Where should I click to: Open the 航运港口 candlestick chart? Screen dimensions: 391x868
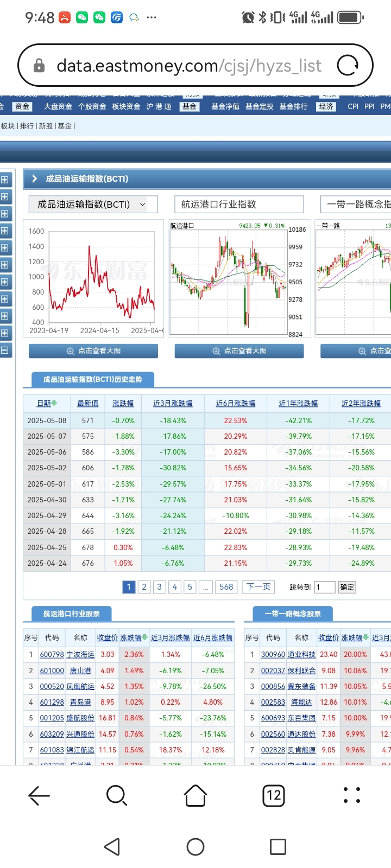tap(239, 278)
